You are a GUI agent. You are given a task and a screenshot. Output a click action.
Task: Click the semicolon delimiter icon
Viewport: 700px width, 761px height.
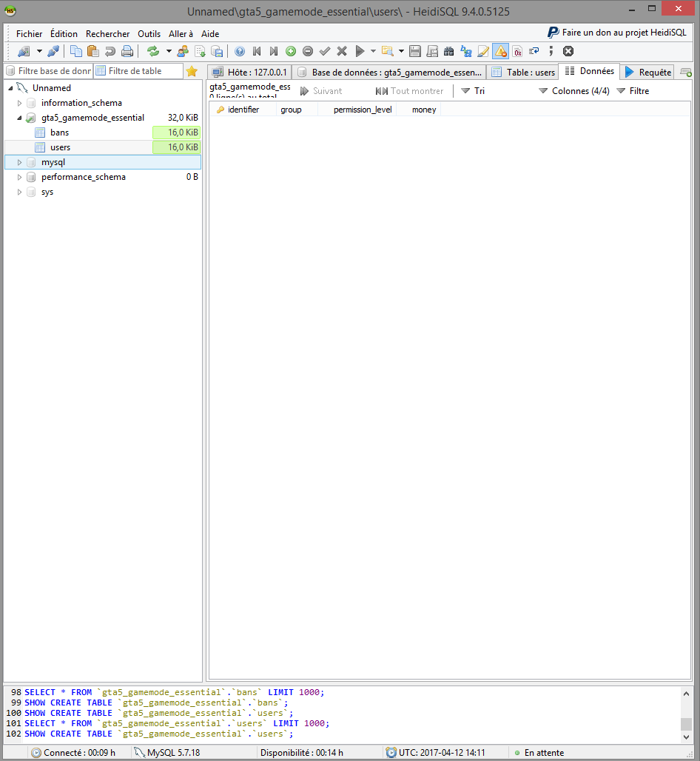coord(551,51)
